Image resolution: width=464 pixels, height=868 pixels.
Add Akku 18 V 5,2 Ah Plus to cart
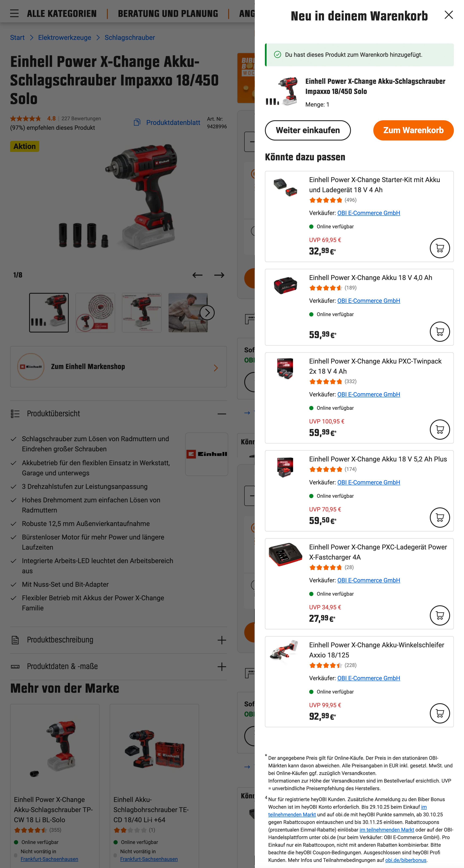440,518
